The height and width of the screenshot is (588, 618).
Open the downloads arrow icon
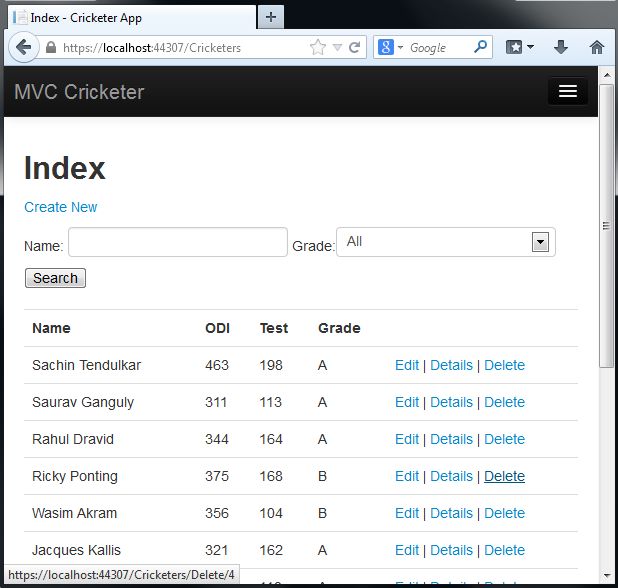coord(561,48)
